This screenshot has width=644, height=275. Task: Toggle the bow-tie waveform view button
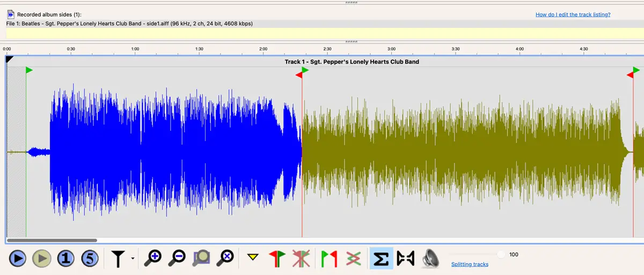click(406, 258)
